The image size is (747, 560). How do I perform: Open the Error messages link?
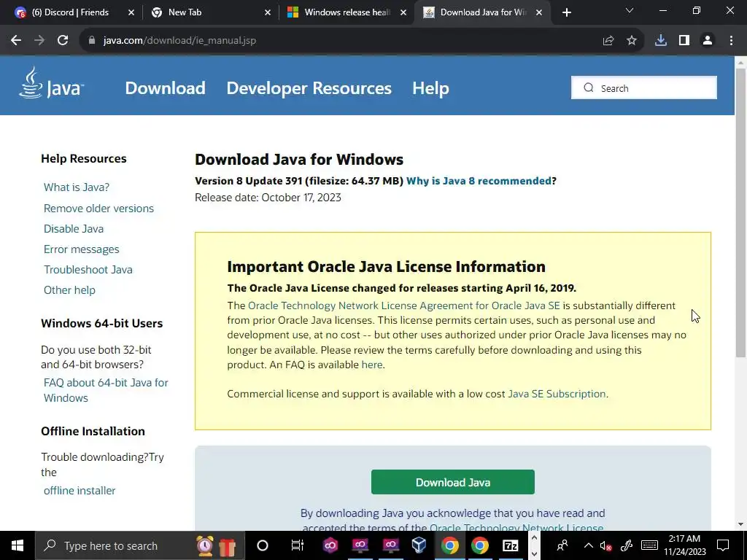click(x=82, y=249)
